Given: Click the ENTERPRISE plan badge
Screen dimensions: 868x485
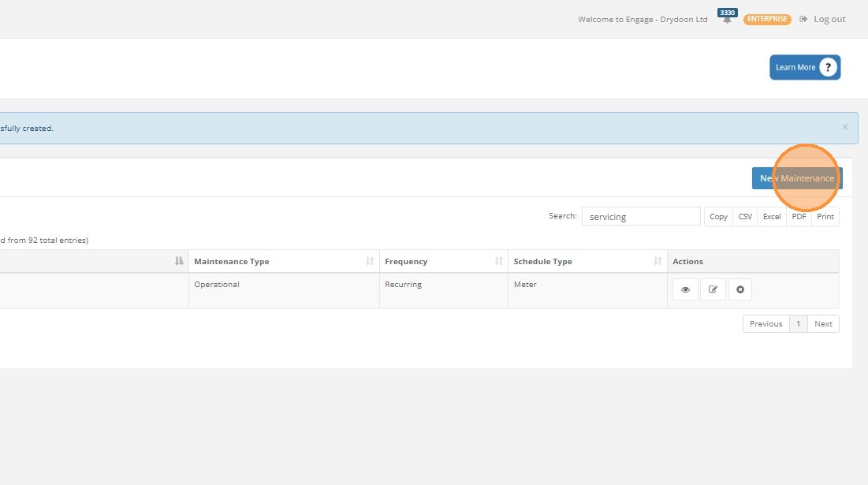Looking at the screenshot, I should tap(767, 19).
